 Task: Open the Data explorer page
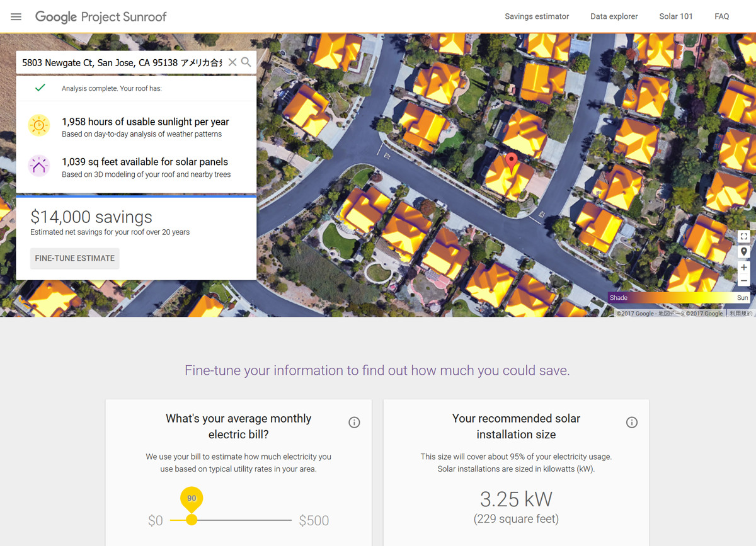(x=614, y=16)
